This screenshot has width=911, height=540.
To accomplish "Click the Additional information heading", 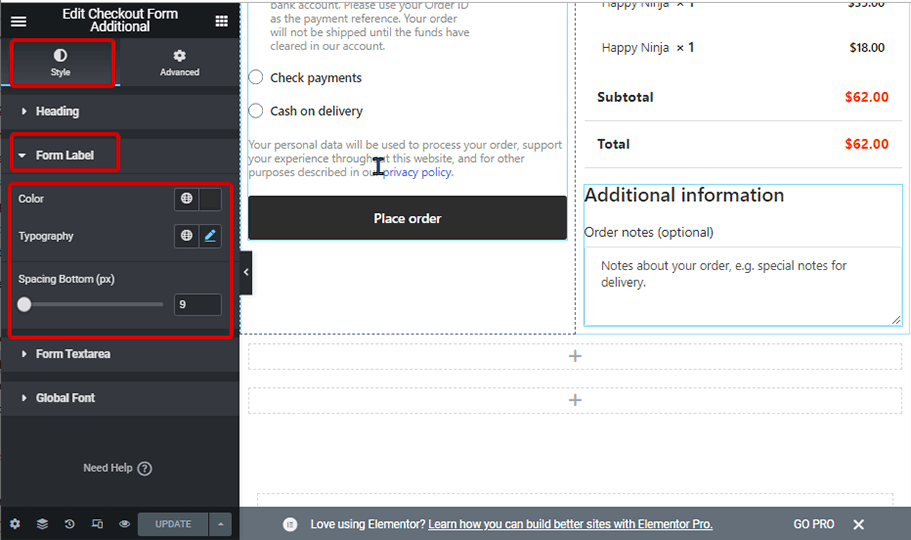I will [684, 195].
